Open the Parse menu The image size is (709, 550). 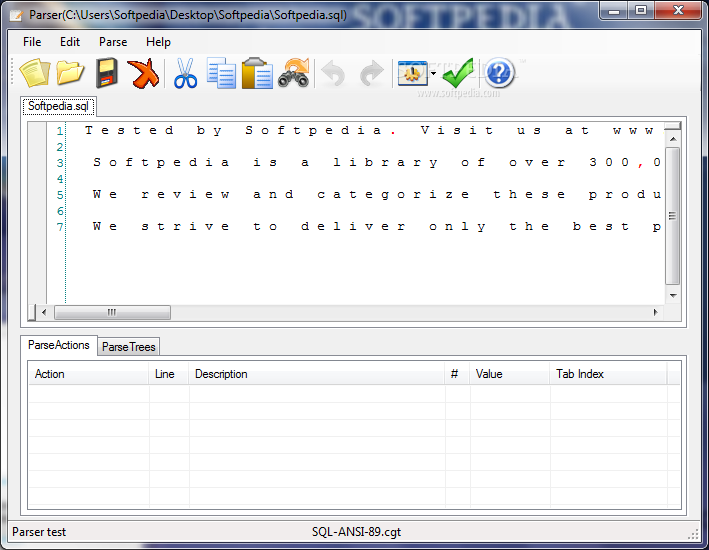pyautogui.click(x=113, y=42)
